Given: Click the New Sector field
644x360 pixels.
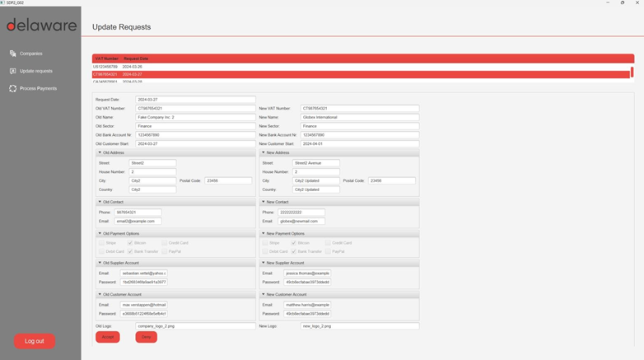Looking at the screenshot, I should coord(360,126).
